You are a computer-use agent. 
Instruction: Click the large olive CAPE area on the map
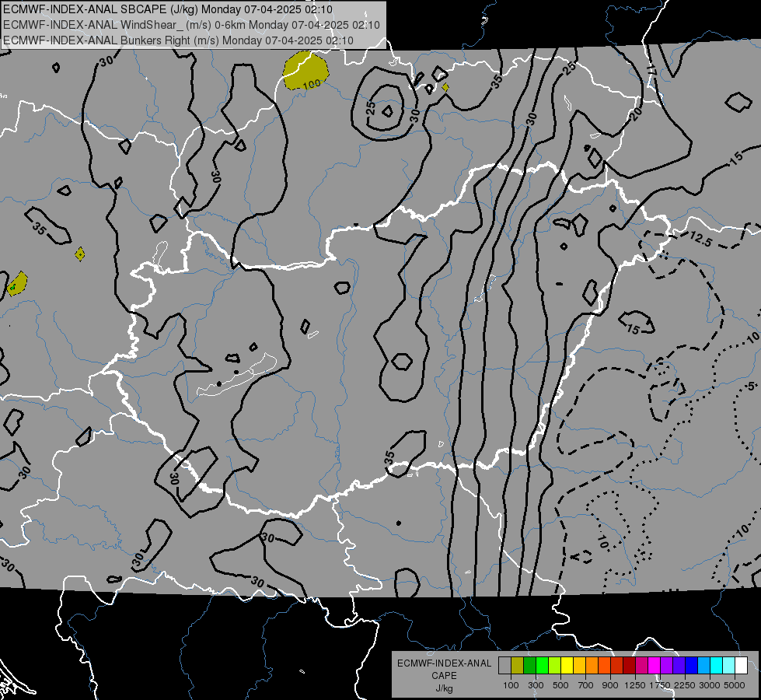point(305,71)
